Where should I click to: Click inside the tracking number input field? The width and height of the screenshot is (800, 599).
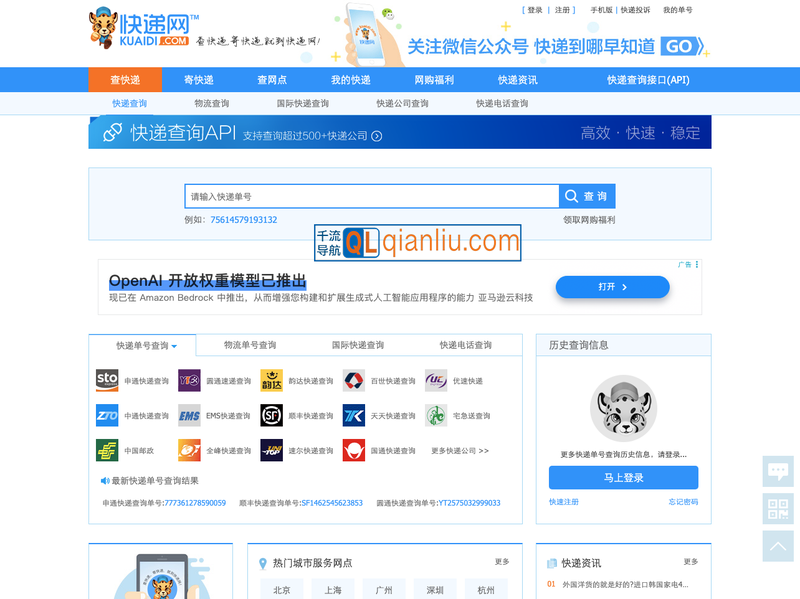coord(370,196)
